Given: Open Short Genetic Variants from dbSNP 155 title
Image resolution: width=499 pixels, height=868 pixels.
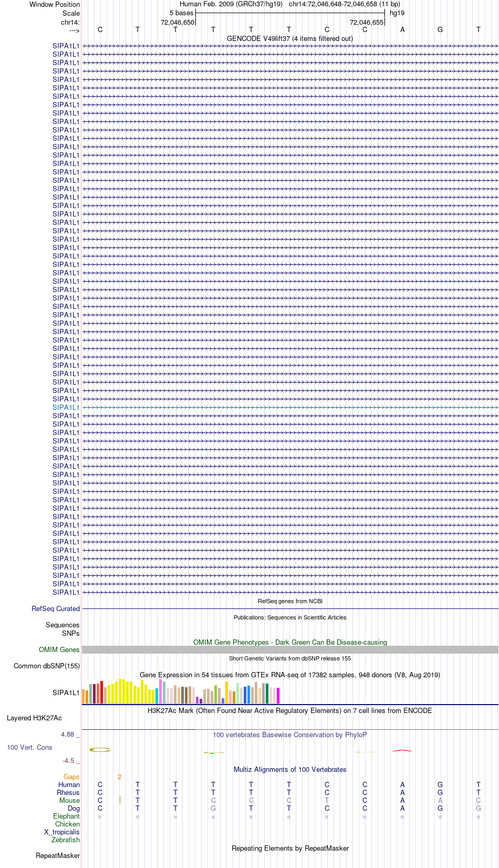Looking at the screenshot, I should pyautogui.click(x=290, y=658).
